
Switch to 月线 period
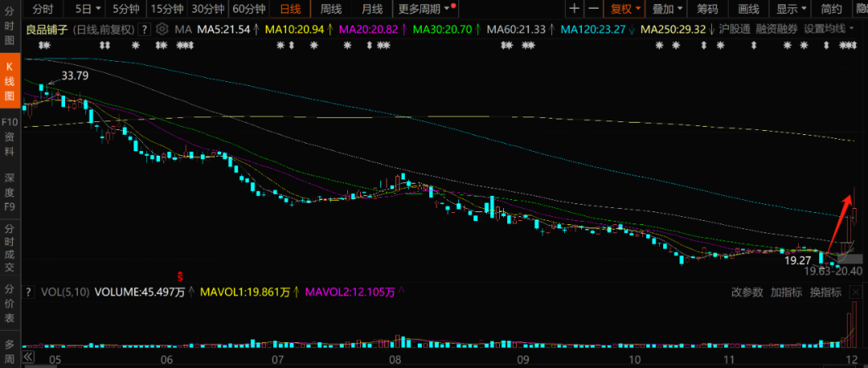pyautogui.click(x=372, y=8)
